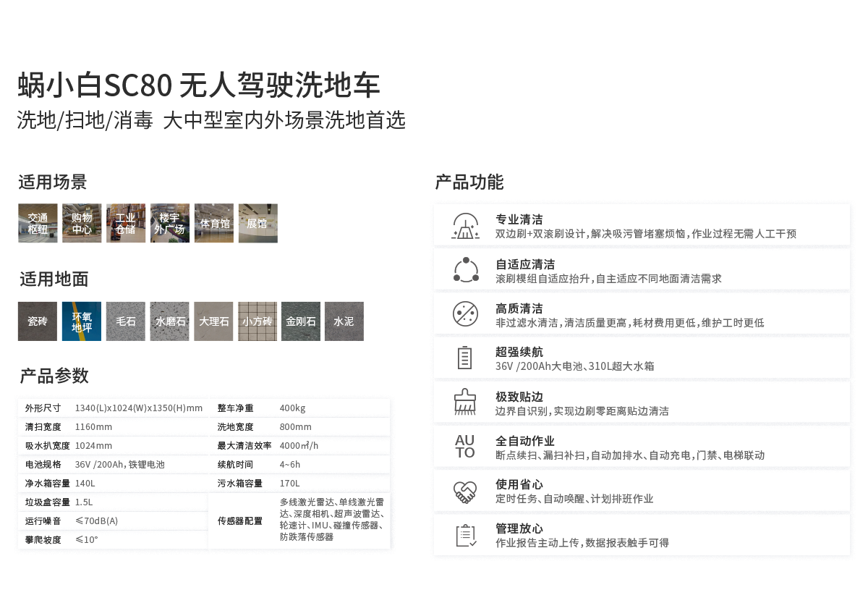The height and width of the screenshot is (590, 868).
Task: Choose the 体育馆 scene thumbnail
Action: [214, 224]
